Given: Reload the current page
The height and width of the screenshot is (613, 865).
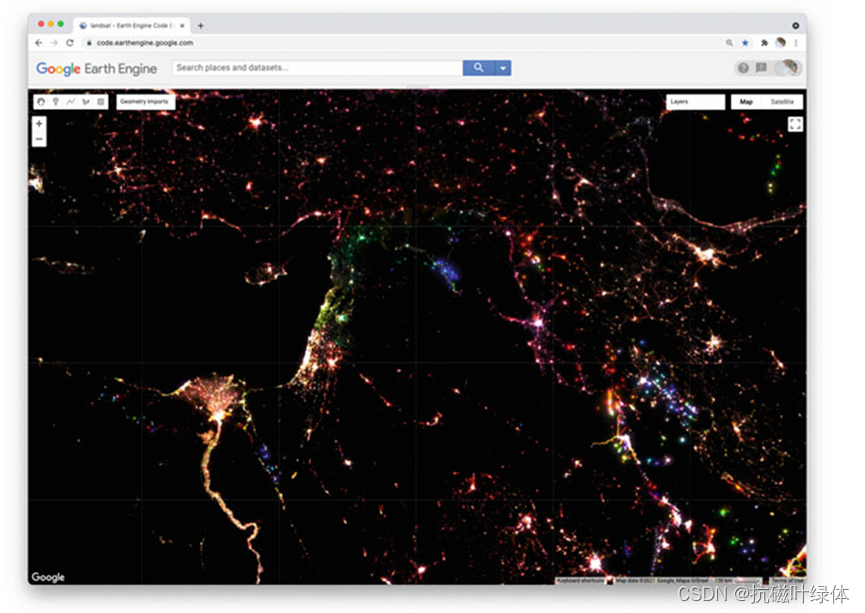Looking at the screenshot, I should point(70,42).
